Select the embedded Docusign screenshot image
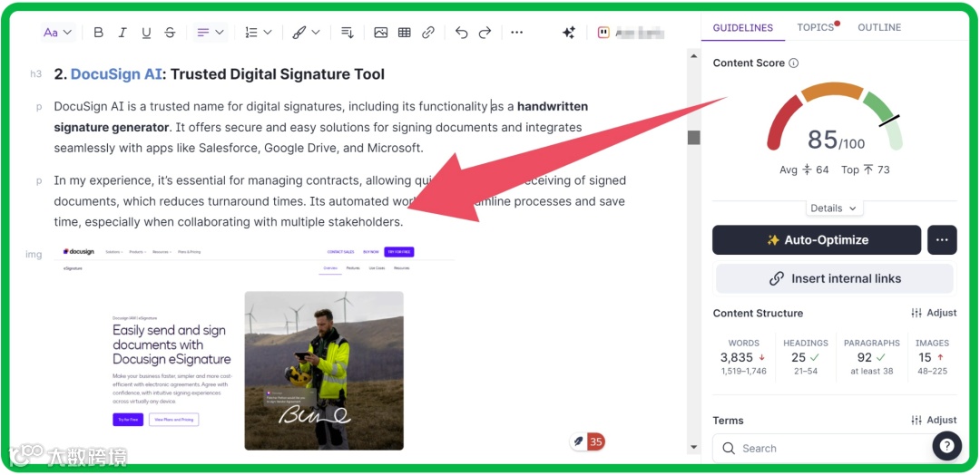 pos(254,348)
